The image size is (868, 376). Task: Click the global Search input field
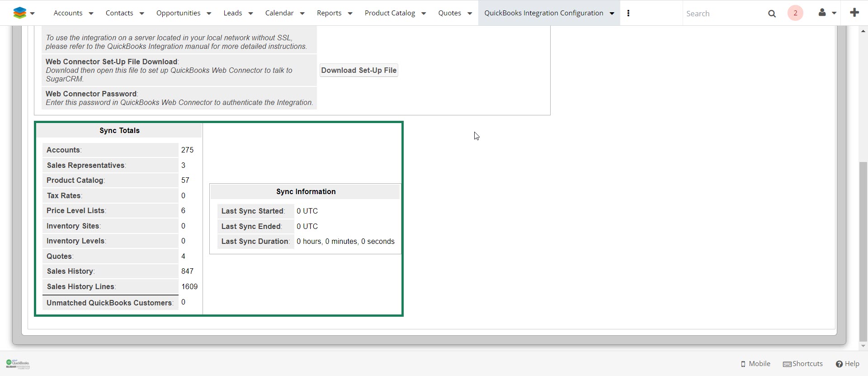722,14
